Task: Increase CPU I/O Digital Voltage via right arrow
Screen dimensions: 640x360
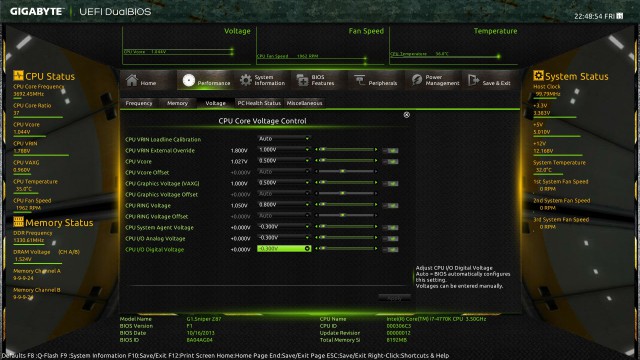Action: [x=376, y=249]
